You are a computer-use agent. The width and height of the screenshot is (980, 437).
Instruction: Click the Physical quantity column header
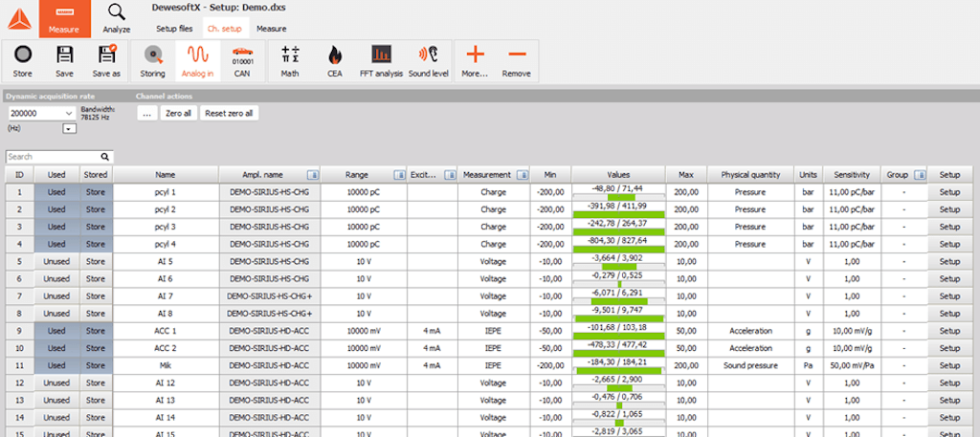[750, 175]
